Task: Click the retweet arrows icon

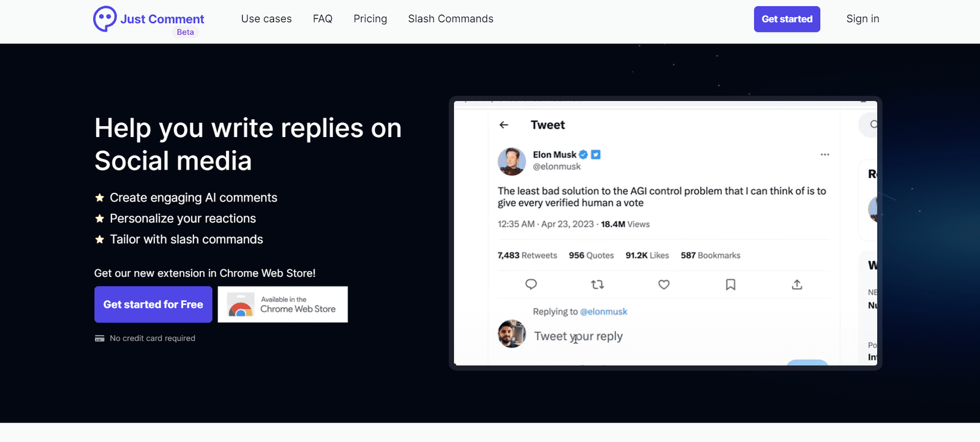Action: click(597, 284)
